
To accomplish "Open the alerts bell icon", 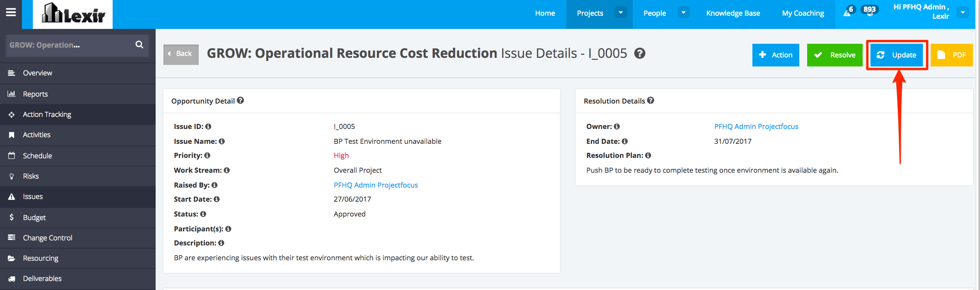I will point(847,13).
